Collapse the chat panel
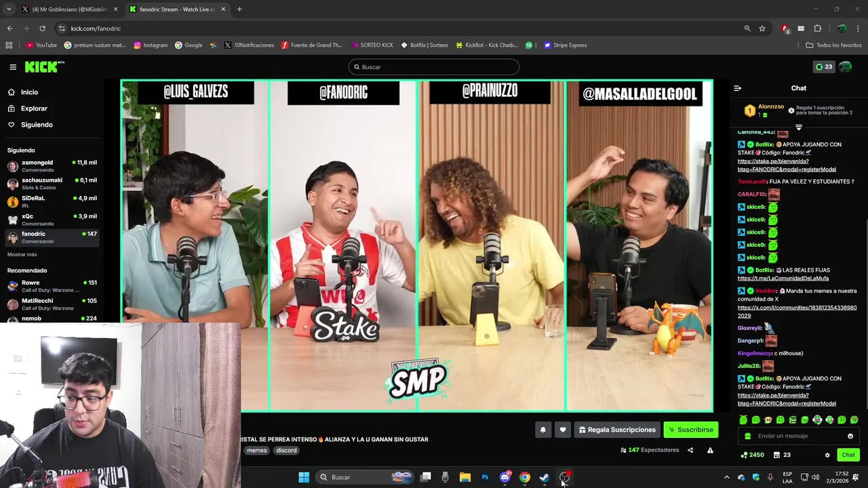The image size is (868, 488). tap(738, 88)
